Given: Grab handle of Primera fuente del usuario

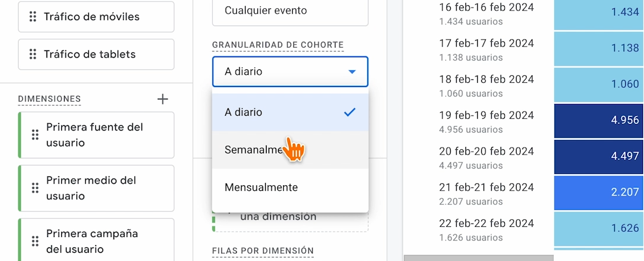Looking at the screenshot, I should point(35,135).
